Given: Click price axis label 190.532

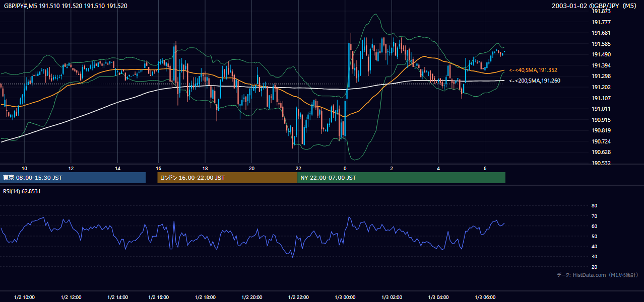Looking at the screenshot, I should (x=601, y=163).
